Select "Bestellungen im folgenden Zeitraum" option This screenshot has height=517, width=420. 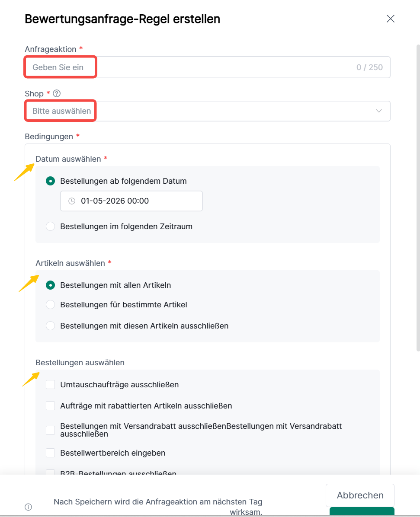tap(51, 227)
